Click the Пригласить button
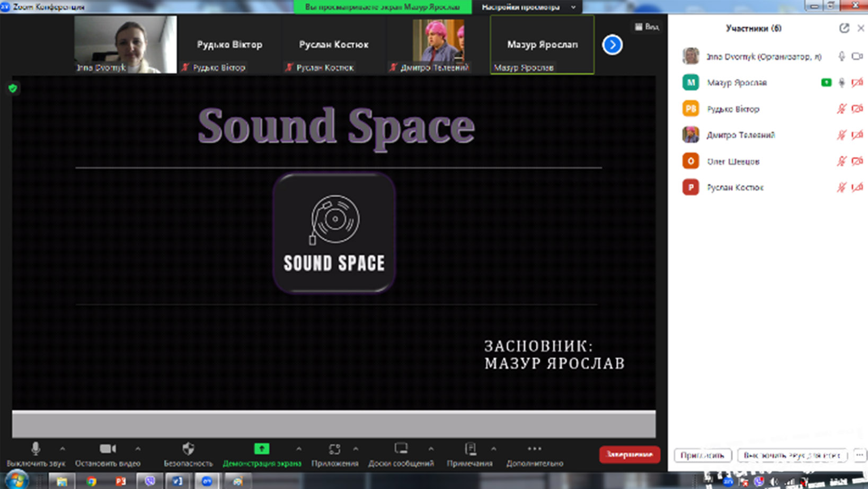Image resolution: width=868 pixels, height=489 pixels. [703, 455]
